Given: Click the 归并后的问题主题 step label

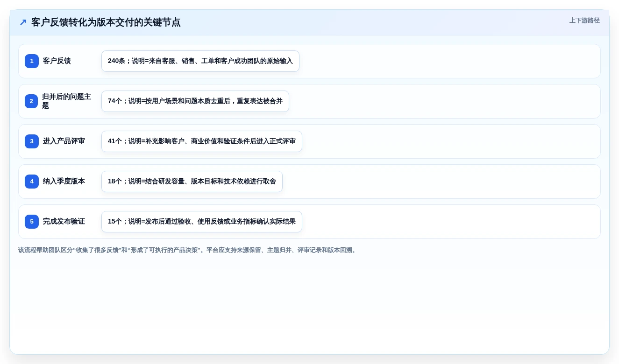Looking at the screenshot, I should (x=66, y=101).
